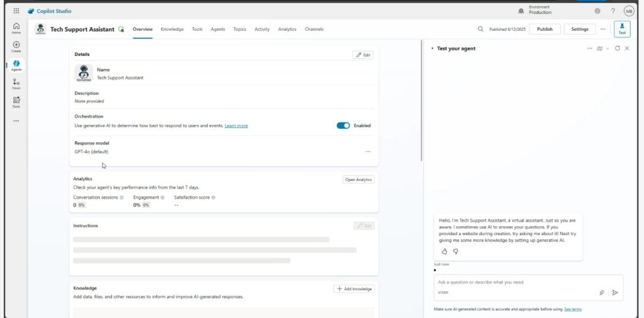Click the search magnifier icon
Image resolution: width=644 pixels, height=318 pixels.
pos(480,29)
